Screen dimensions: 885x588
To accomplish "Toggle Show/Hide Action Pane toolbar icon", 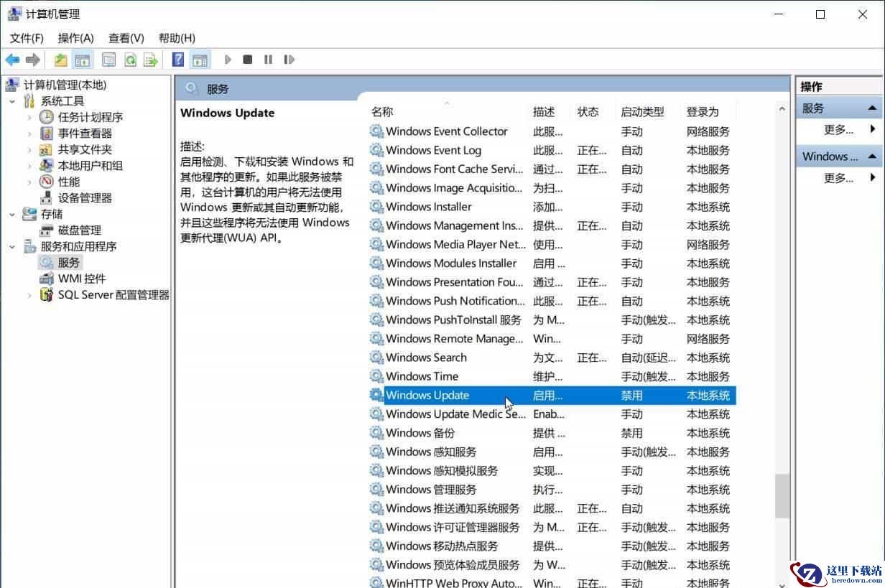I will [x=200, y=60].
